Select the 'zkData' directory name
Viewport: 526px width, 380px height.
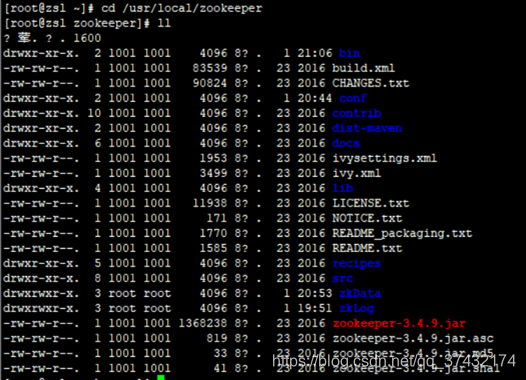pyautogui.click(x=360, y=293)
